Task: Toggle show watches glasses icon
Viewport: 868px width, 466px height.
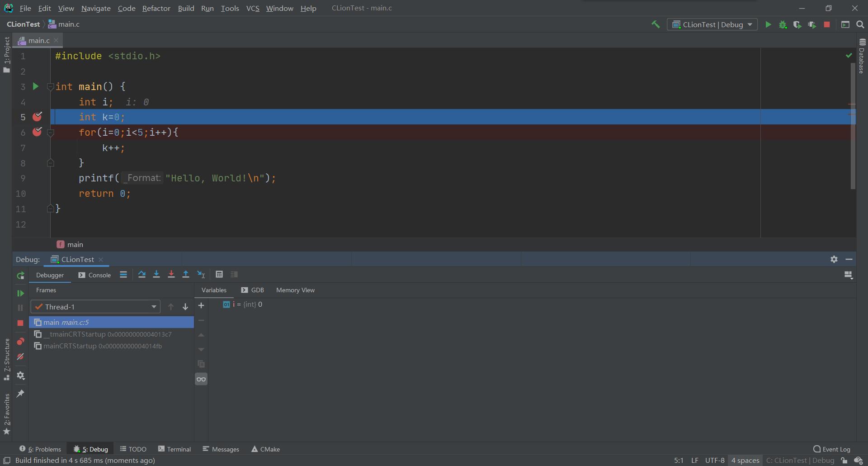Action: pos(201,379)
